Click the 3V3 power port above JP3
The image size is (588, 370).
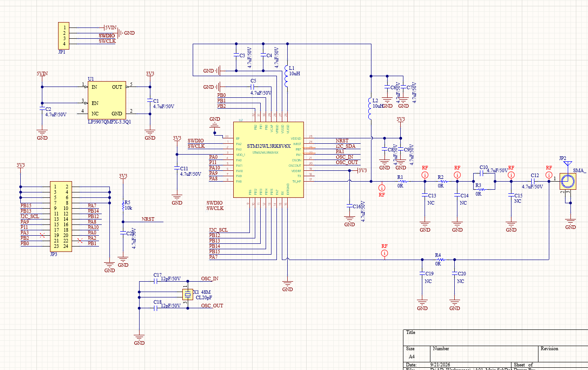pyautogui.click(x=20, y=167)
